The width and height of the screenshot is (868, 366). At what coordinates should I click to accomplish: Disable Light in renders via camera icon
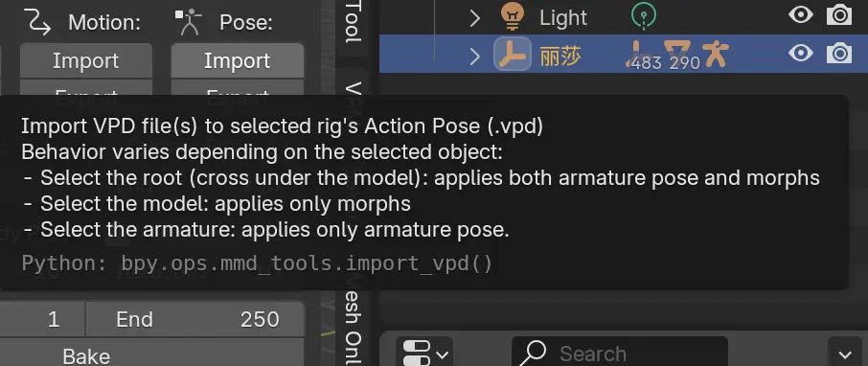coord(839,15)
